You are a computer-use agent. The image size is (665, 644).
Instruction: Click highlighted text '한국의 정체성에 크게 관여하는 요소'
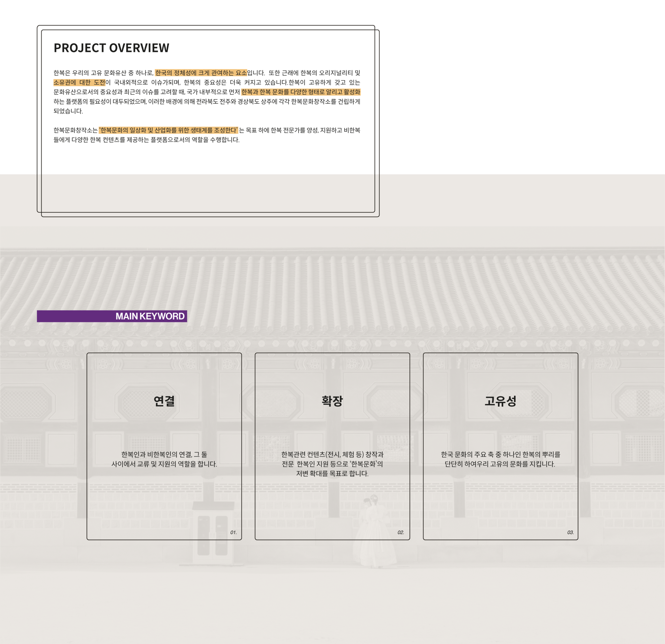[201, 73]
